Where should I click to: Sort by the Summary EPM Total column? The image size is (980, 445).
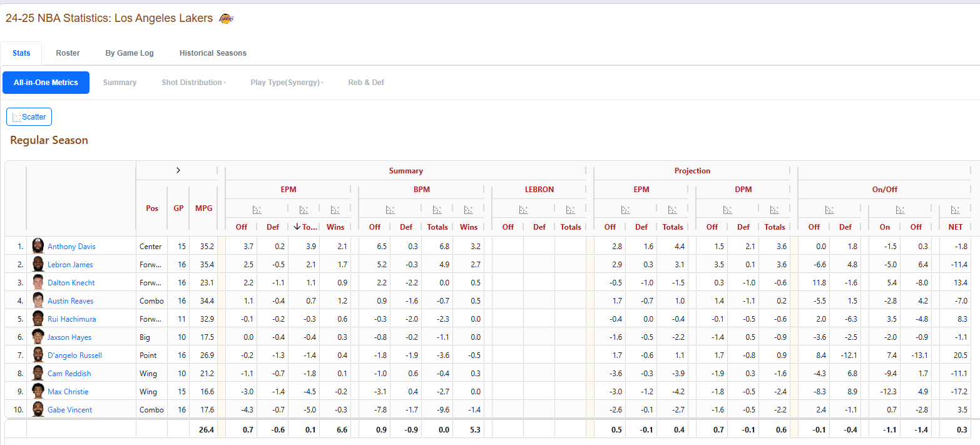pyautogui.click(x=304, y=227)
